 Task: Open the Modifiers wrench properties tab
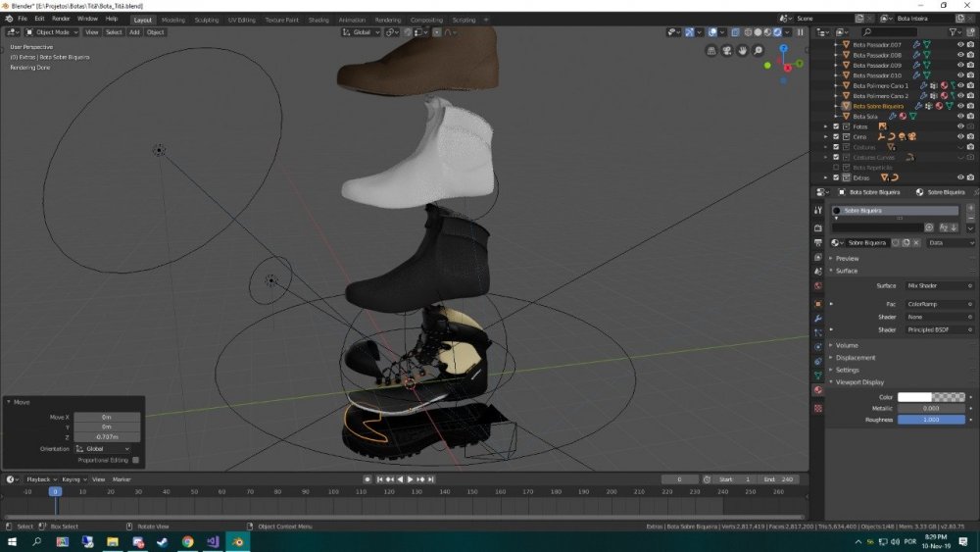point(818,319)
